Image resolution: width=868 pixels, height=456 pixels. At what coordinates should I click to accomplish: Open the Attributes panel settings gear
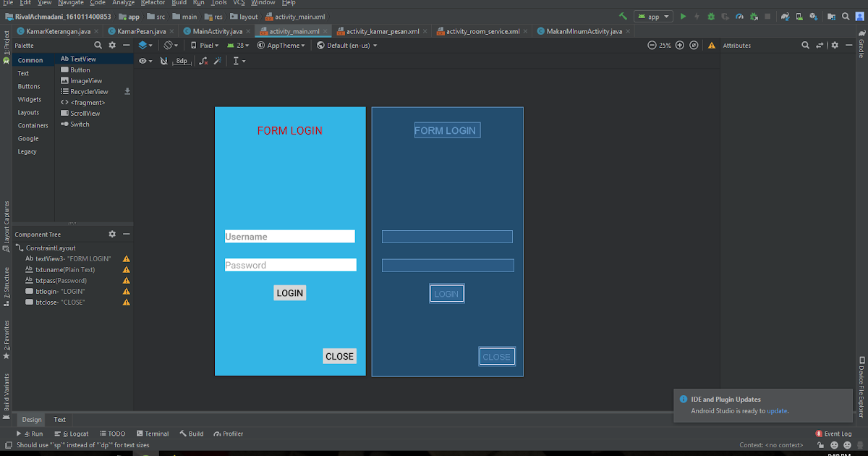tap(834, 45)
